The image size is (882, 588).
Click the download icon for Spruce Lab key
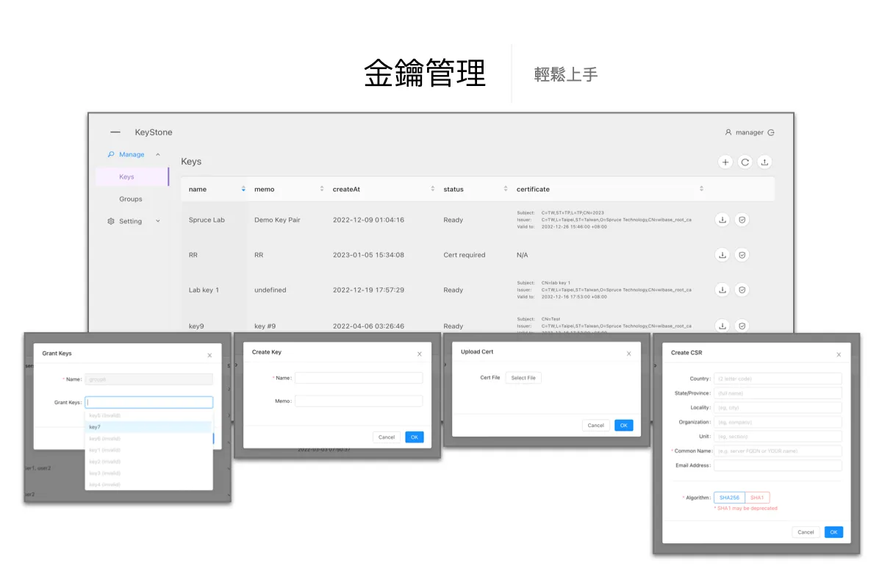(x=722, y=220)
